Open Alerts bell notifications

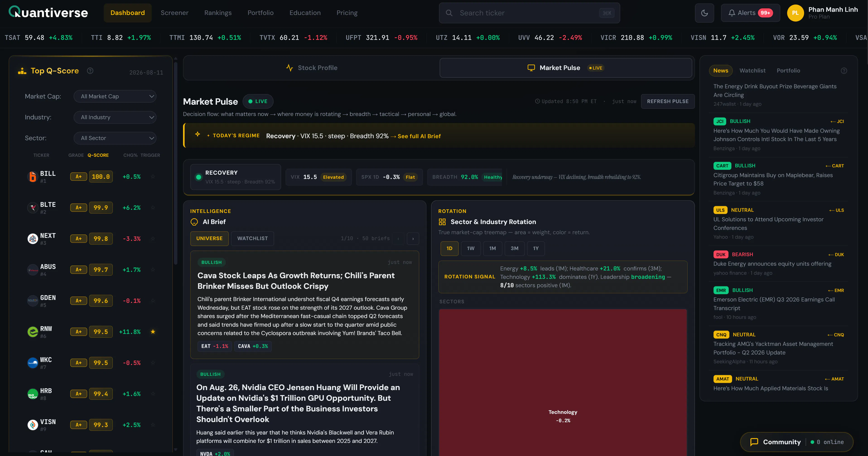coord(750,13)
